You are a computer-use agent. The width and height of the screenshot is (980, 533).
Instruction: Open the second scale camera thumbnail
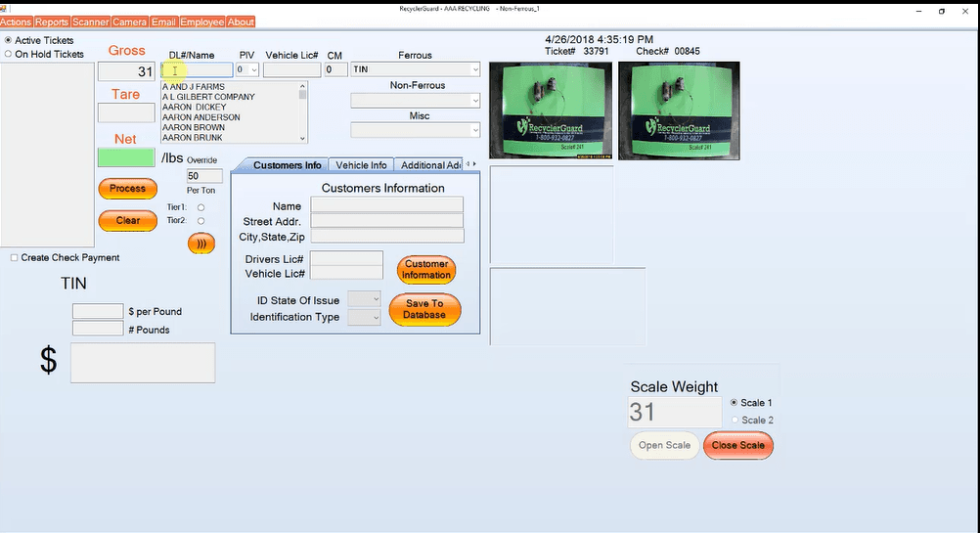pyautogui.click(x=680, y=111)
